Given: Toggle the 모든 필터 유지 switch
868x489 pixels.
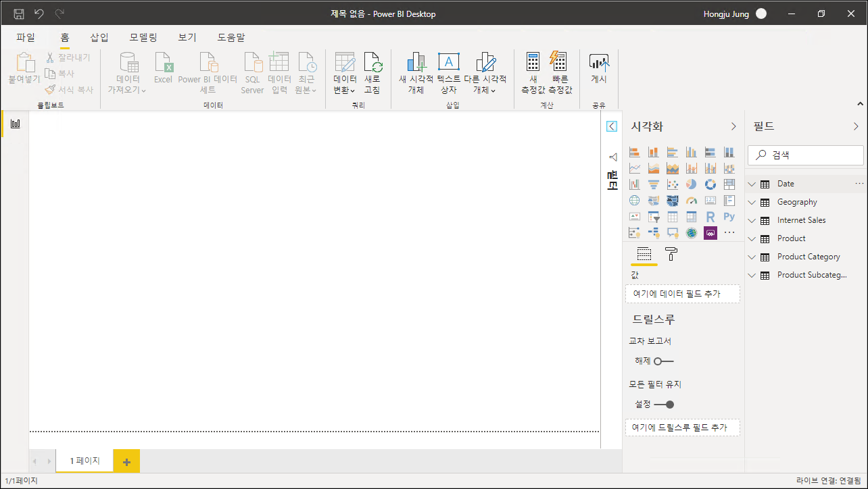Looking at the screenshot, I should (x=664, y=405).
